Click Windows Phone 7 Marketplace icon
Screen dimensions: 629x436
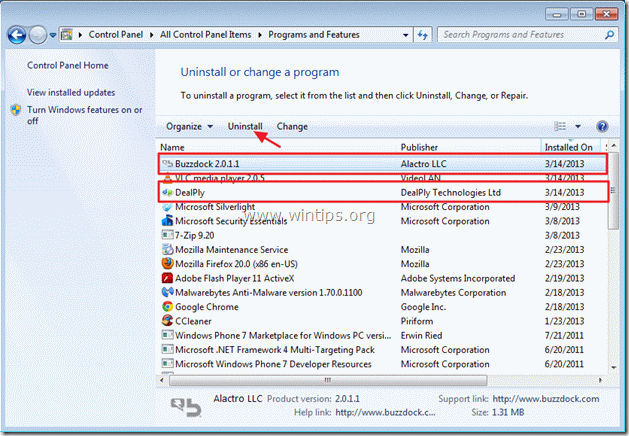(x=167, y=335)
